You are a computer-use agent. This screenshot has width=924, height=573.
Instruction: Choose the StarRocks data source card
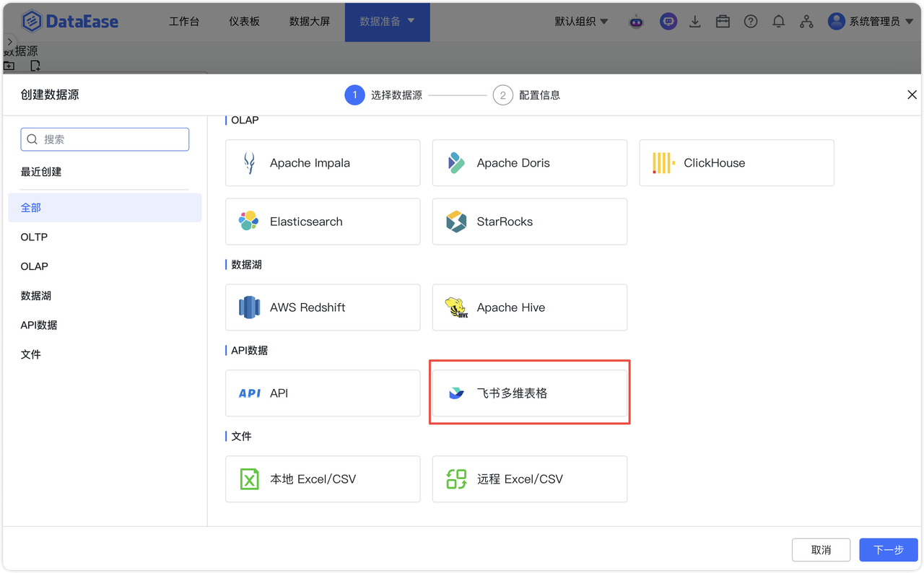point(530,222)
